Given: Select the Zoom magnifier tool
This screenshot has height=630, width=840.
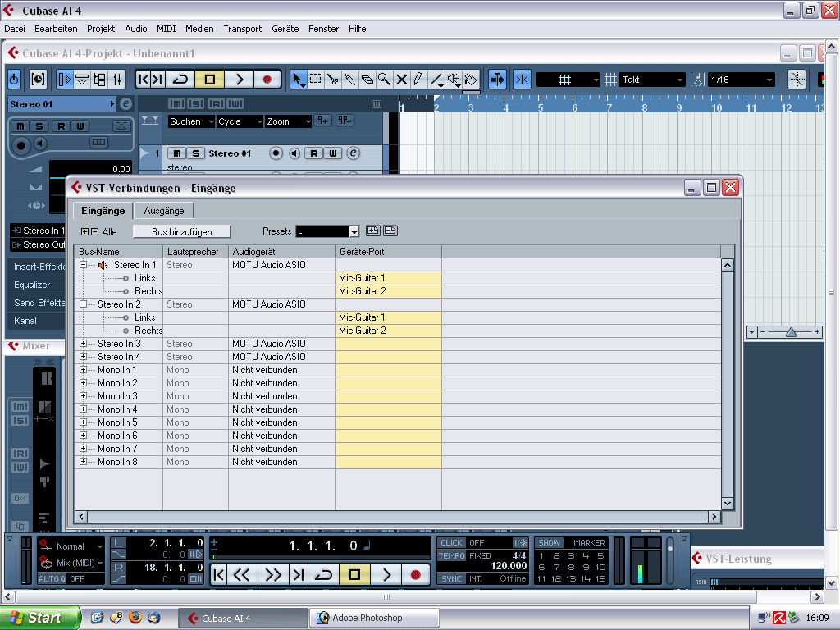Looking at the screenshot, I should (384, 80).
